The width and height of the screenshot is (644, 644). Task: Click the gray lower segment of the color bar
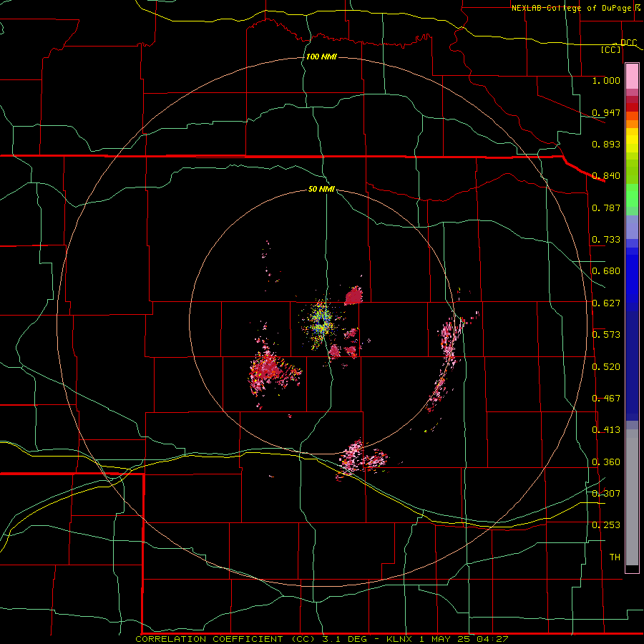632,497
